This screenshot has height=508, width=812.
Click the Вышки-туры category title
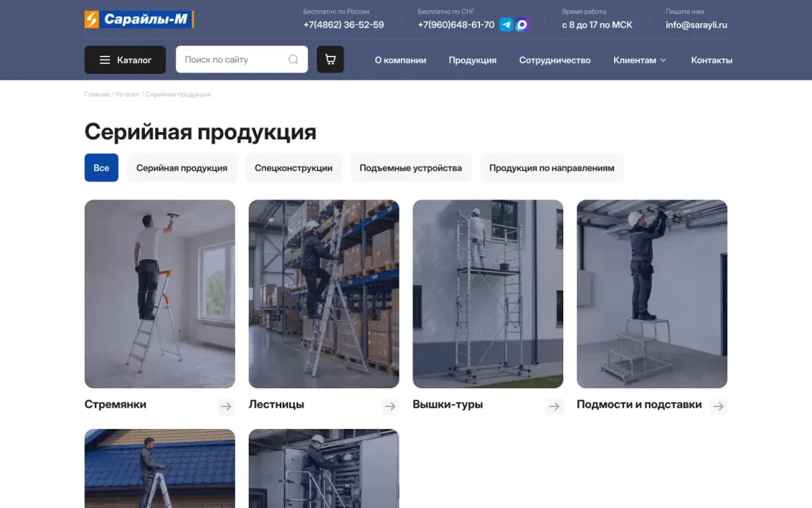pyautogui.click(x=447, y=404)
